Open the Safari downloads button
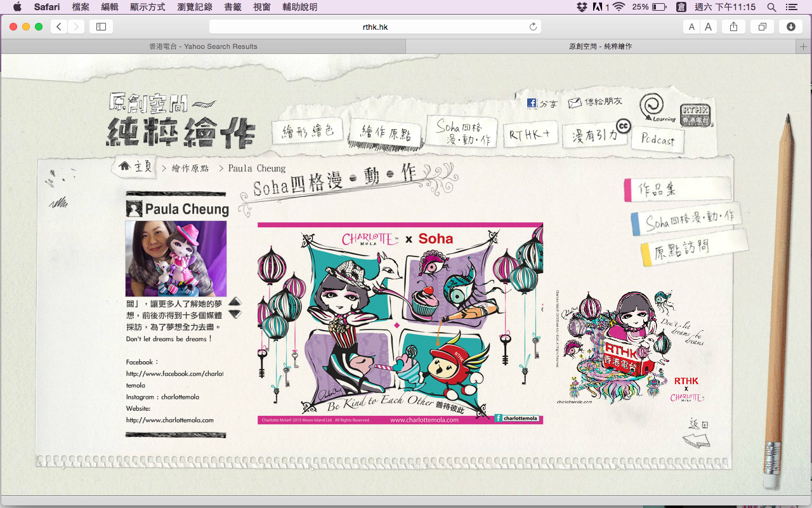The width and height of the screenshot is (812, 508). (x=791, y=27)
